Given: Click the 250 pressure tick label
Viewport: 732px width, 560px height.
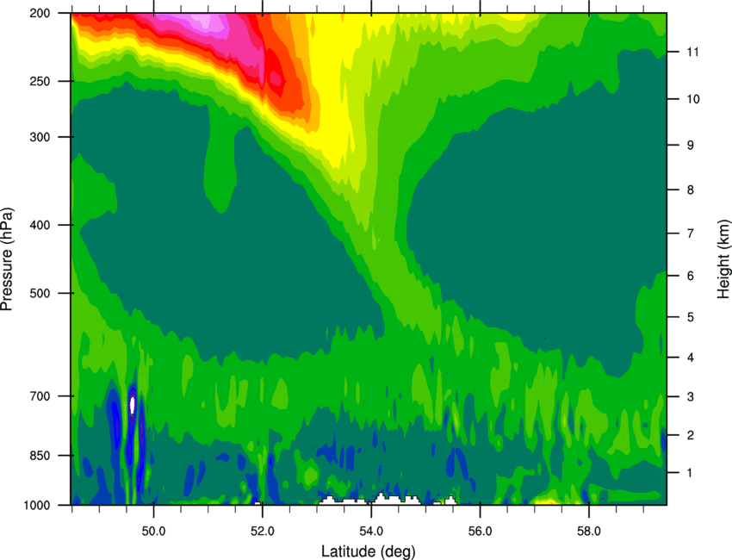Looking at the screenshot, I should (x=40, y=81).
